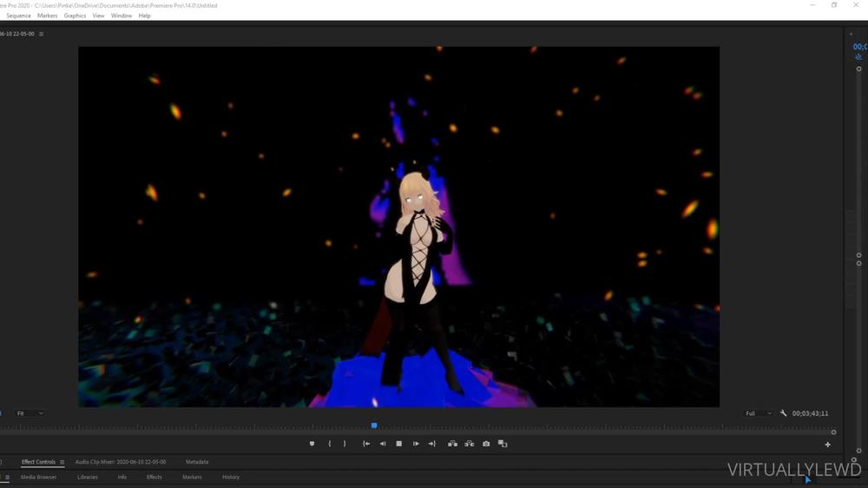Open the Sequence menu
868x488 pixels.
18,16
